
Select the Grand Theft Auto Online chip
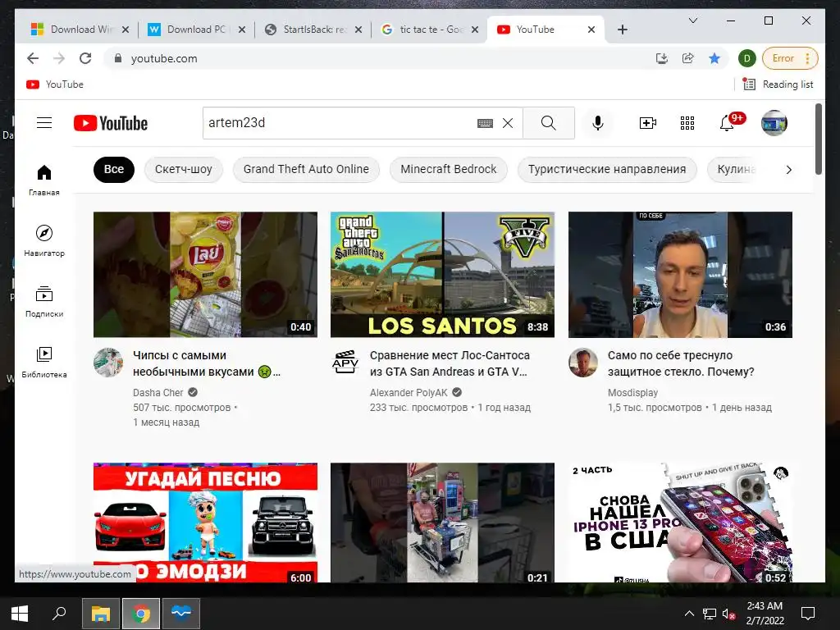pos(306,169)
